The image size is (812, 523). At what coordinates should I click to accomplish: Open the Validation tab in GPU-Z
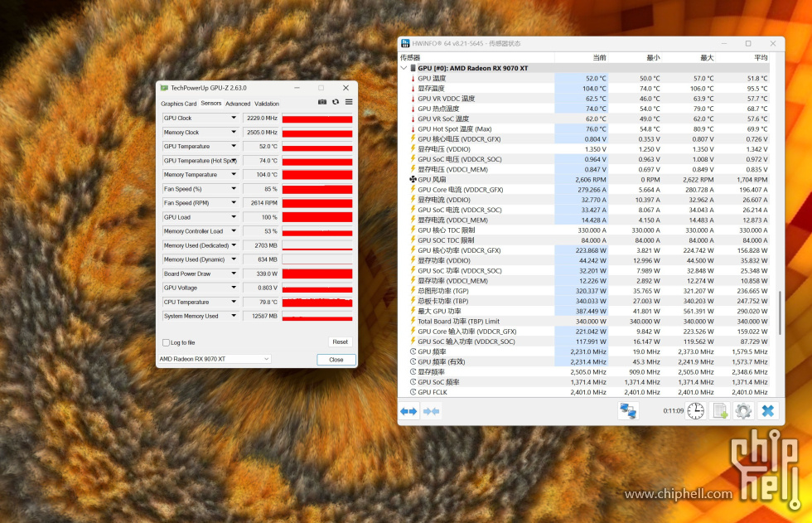(x=267, y=104)
